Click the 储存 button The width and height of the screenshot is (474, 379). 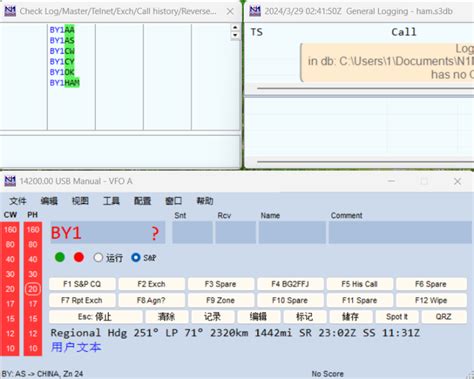tap(351, 317)
